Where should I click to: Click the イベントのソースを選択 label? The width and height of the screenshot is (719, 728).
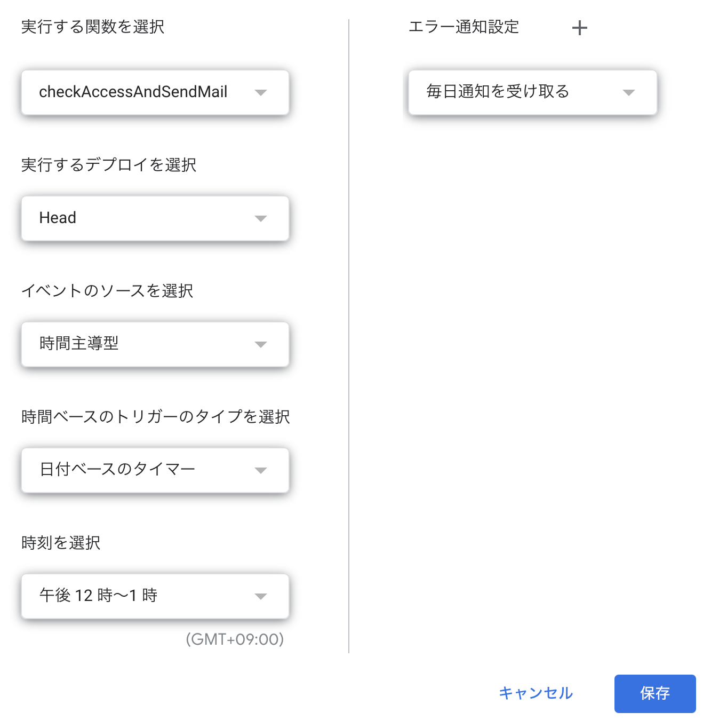pos(107,291)
